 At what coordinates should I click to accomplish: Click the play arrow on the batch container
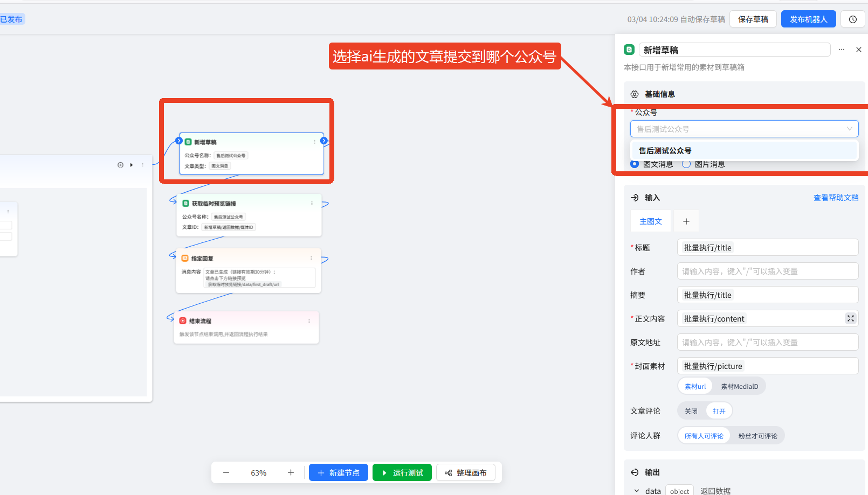132,165
